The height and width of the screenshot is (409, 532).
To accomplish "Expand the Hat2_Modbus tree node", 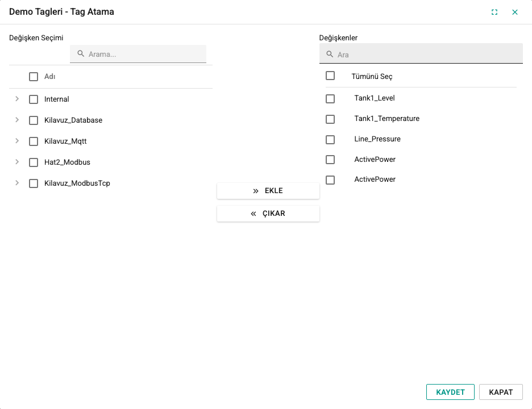I will click(x=17, y=162).
